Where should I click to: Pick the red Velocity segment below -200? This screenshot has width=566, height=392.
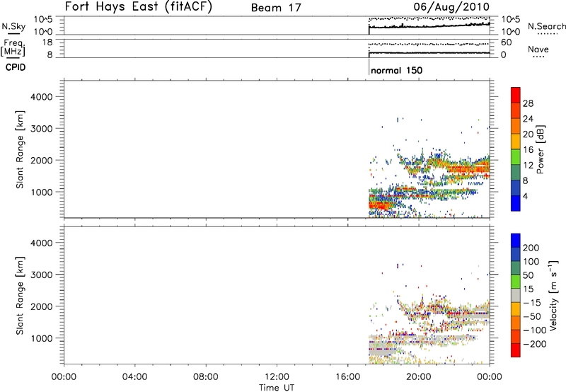[516, 350]
